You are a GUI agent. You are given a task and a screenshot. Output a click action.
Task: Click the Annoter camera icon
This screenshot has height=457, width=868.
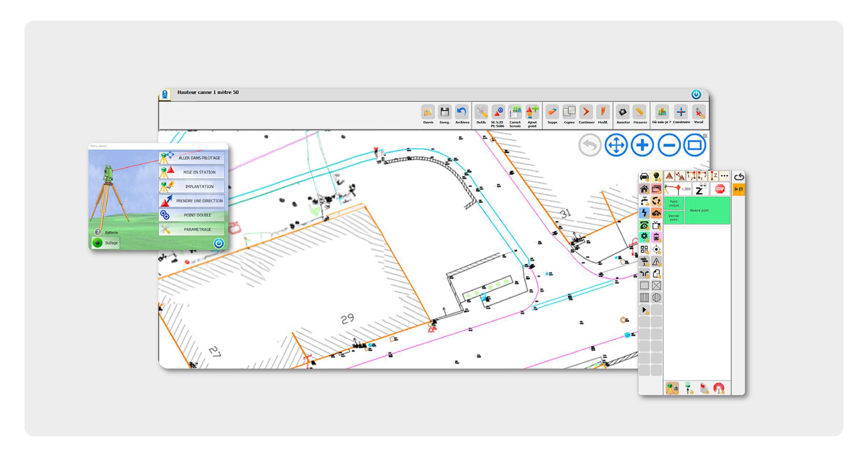tap(623, 112)
